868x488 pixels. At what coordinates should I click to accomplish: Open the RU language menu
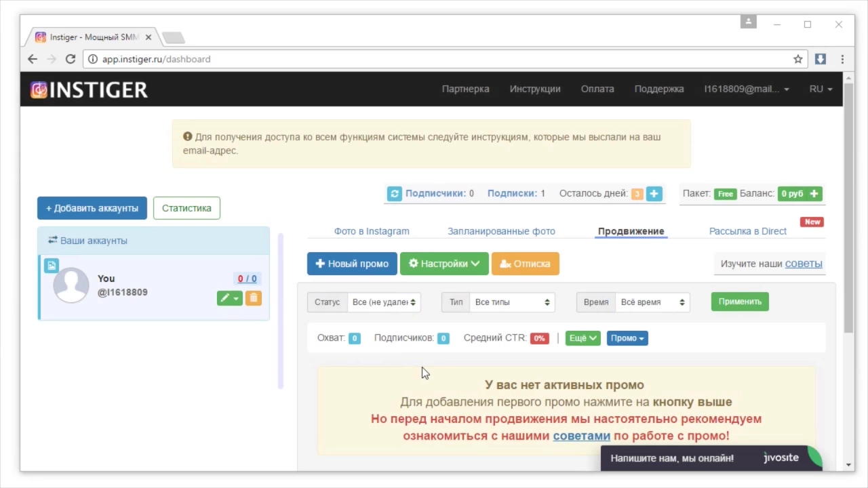click(821, 89)
